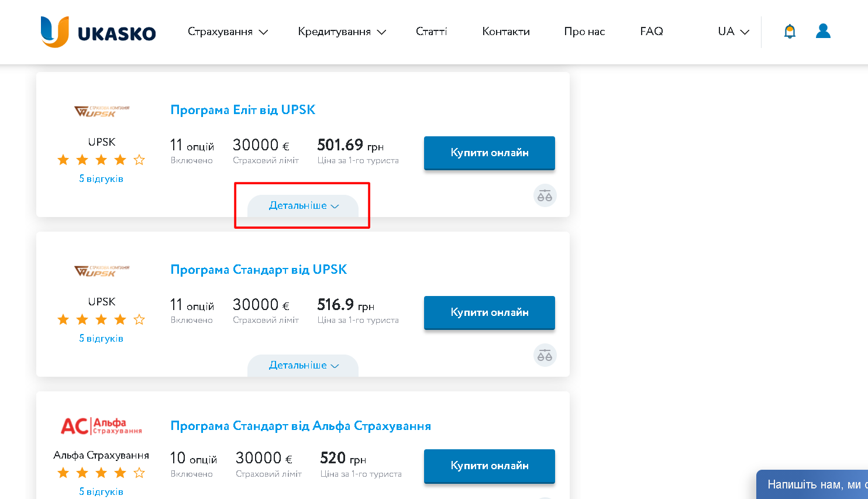Open the UA language selector
868x499 pixels.
(x=733, y=32)
